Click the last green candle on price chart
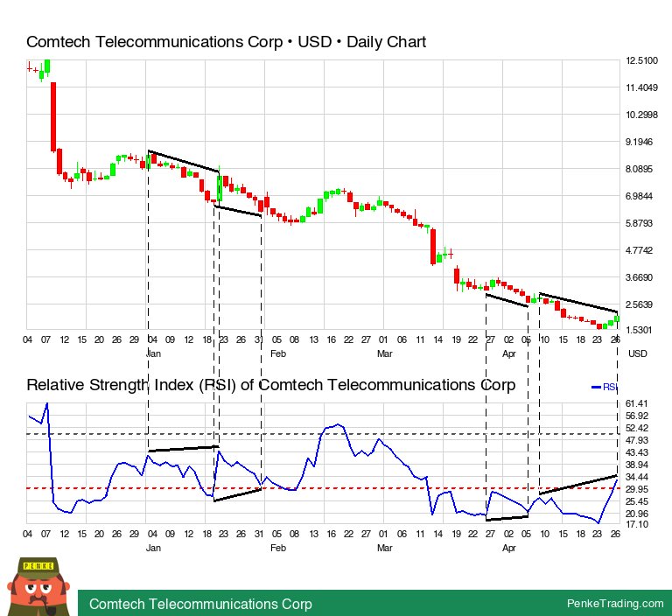The height and width of the screenshot is (616, 672). [x=616, y=318]
